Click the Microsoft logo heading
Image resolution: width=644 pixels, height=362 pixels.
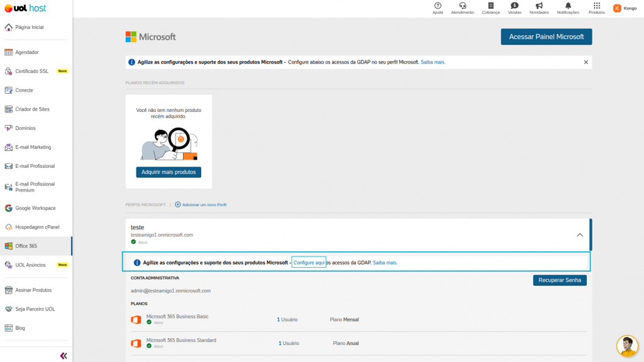(x=151, y=37)
